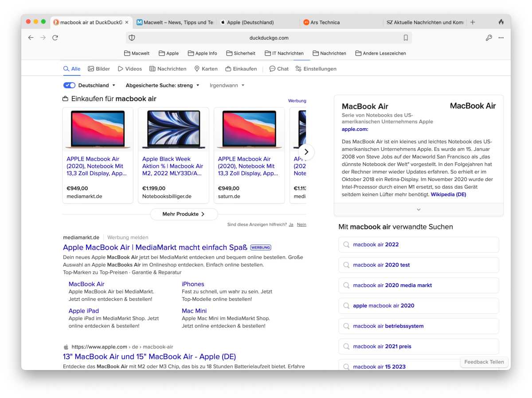This screenshot has height=398, width=532.
Task: Search related: macbook air 2020 test
Action: [x=419, y=265]
